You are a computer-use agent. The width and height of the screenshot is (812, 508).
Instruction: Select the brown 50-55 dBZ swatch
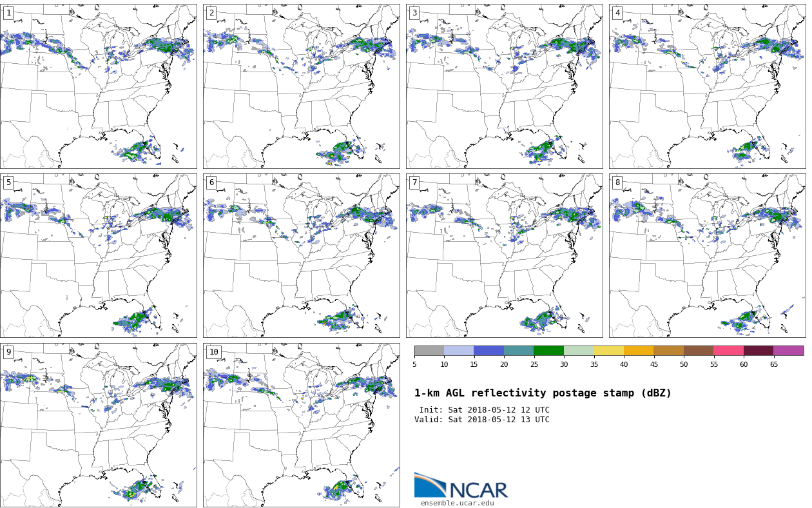pyautogui.click(x=699, y=351)
